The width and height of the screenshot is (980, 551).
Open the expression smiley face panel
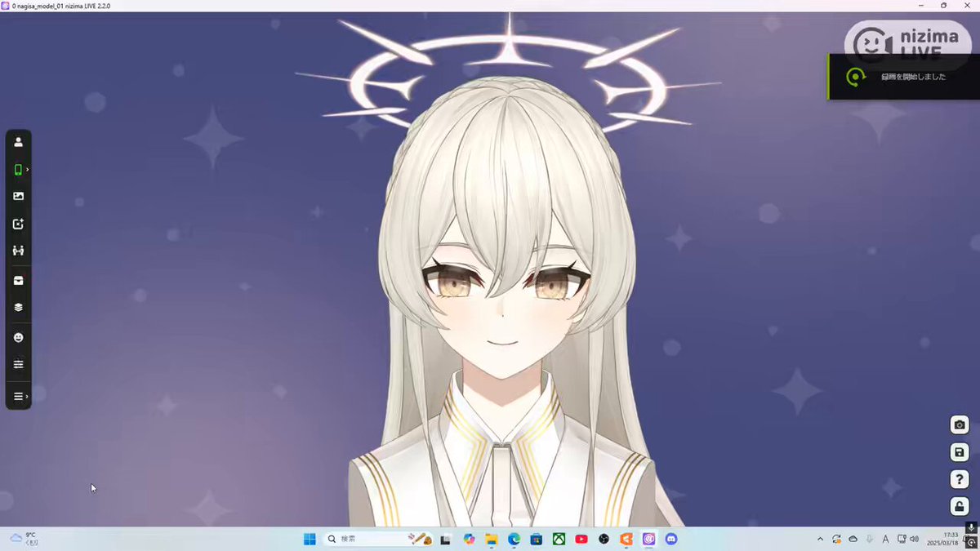click(x=18, y=337)
